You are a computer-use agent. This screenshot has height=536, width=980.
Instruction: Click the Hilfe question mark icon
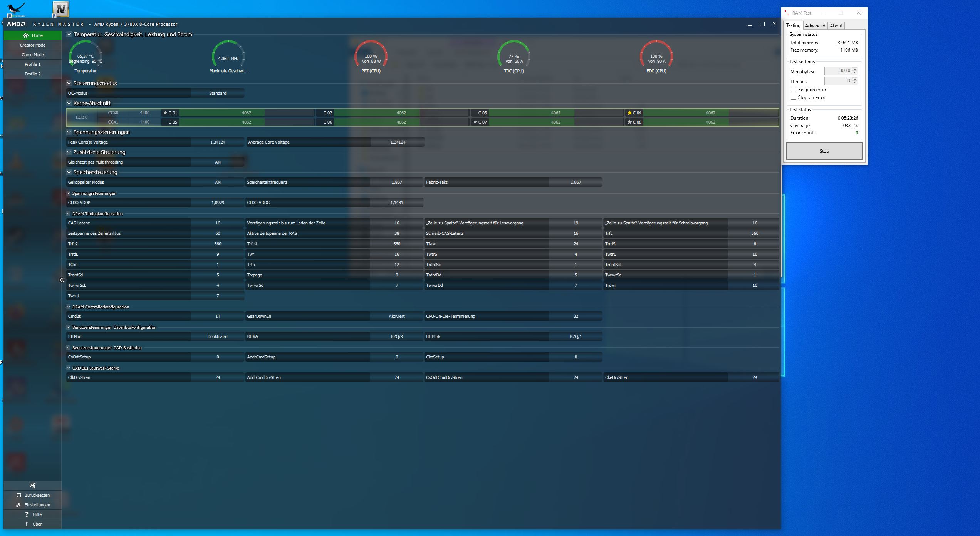pyautogui.click(x=27, y=514)
